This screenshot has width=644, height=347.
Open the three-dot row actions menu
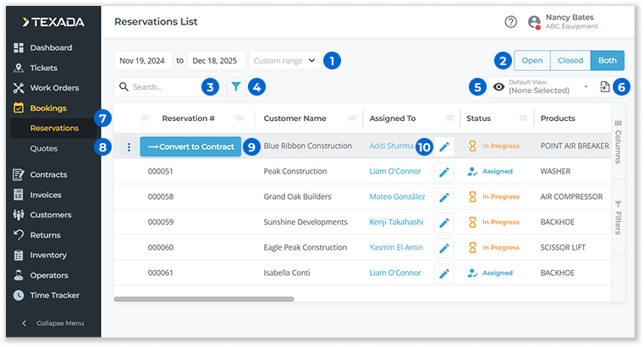click(x=129, y=146)
